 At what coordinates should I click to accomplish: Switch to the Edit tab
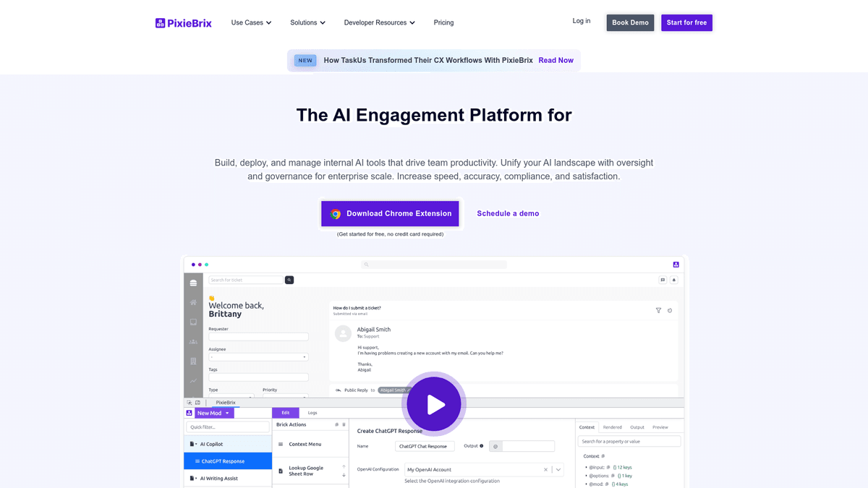286,413
